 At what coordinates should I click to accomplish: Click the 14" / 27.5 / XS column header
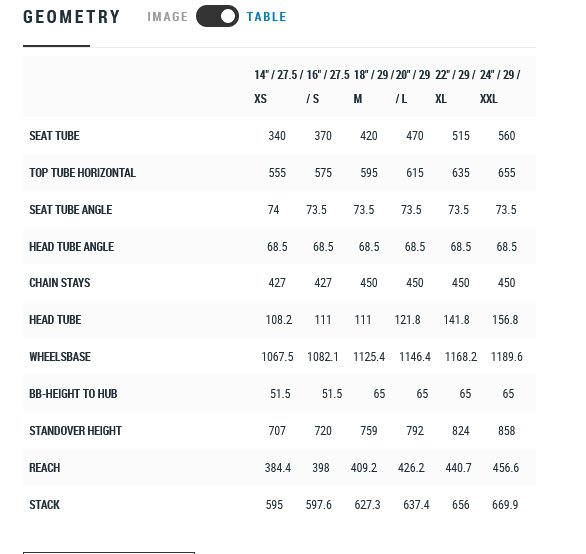pyautogui.click(x=277, y=87)
